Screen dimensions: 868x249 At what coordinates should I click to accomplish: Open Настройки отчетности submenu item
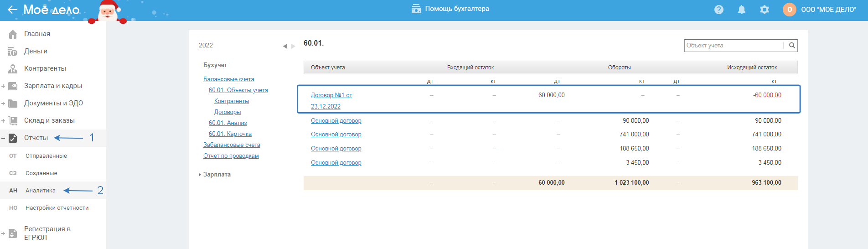[x=57, y=208]
